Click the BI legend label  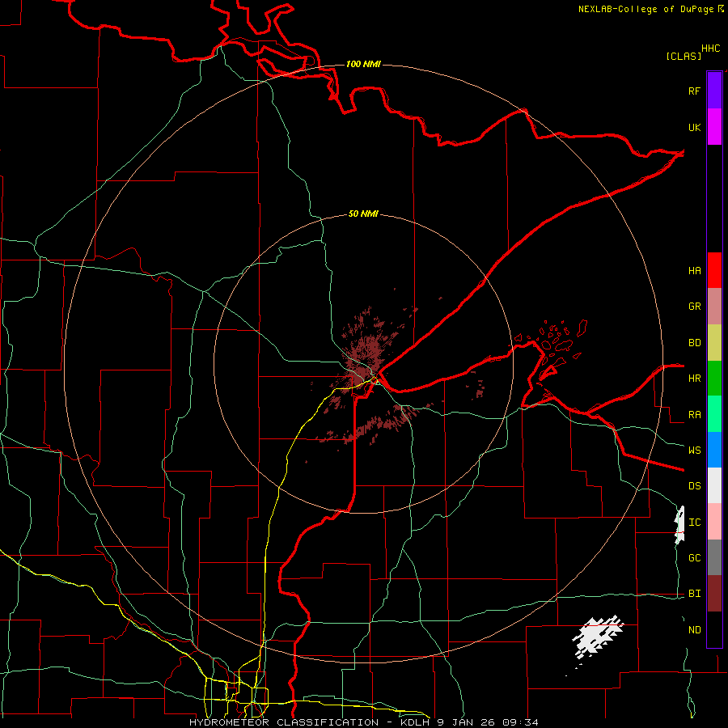[694, 594]
